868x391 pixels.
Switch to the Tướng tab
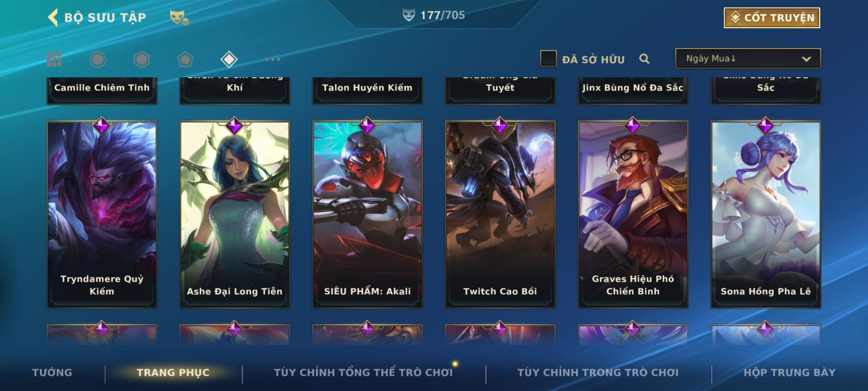tap(52, 372)
